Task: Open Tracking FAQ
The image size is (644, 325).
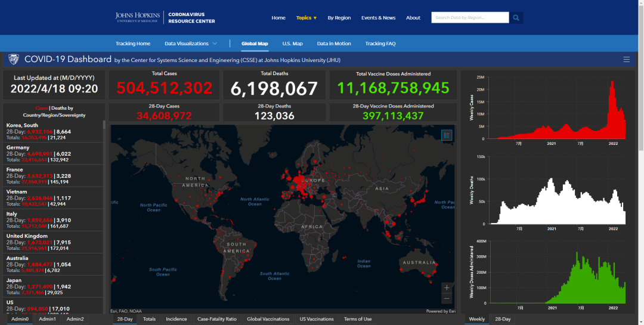Action: click(x=380, y=44)
